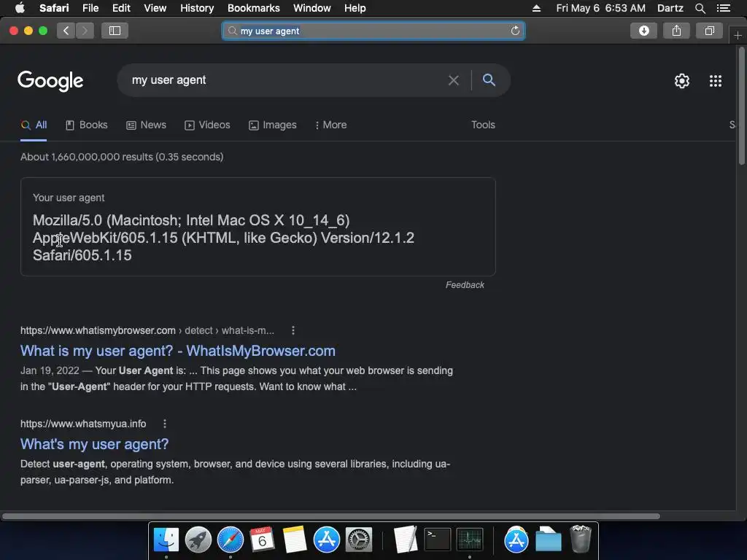Reload the page from the address bar
This screenshot has width=747, height=560.
coord(515,31)
